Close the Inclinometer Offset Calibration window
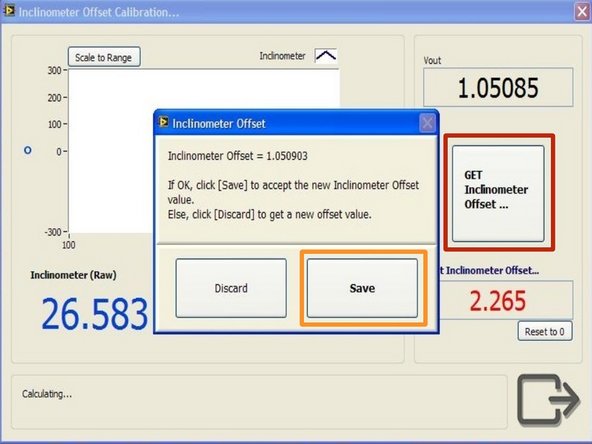 point(581,11)
